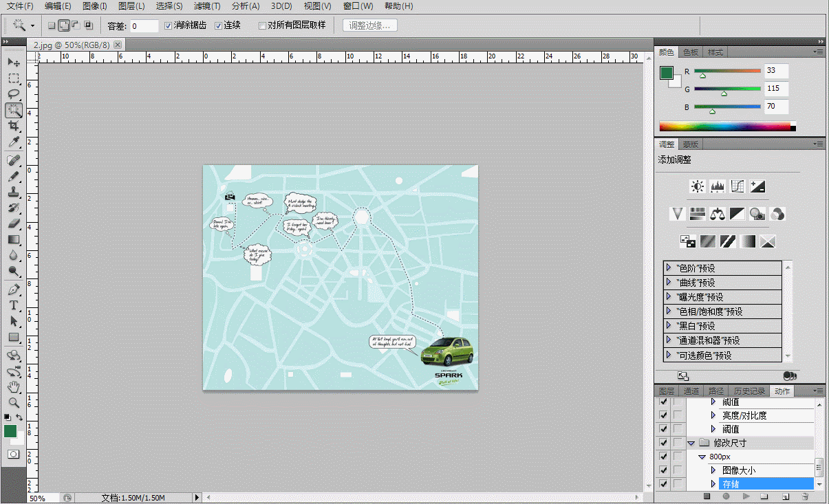Viewport: 829px width, 504px height.
Task: Click the 容差 tolerance input field
Action: 144,26
